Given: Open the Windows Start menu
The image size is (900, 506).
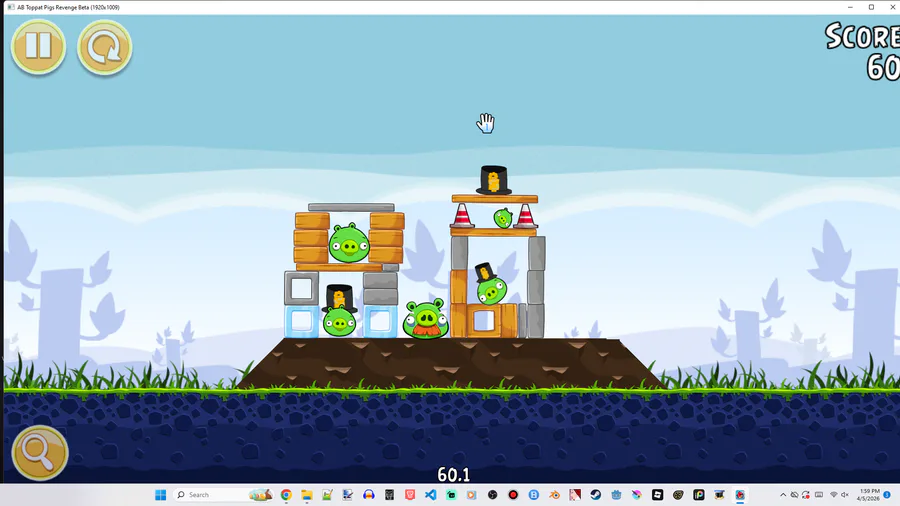Looking at the screenshot, I should [160, 495].
